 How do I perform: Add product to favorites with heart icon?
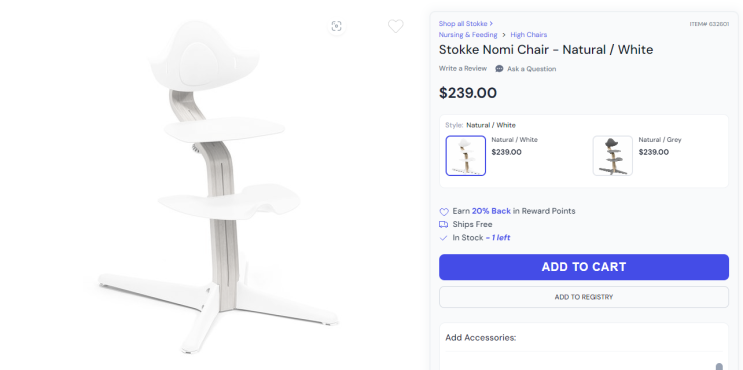click(x=396, y=26)
